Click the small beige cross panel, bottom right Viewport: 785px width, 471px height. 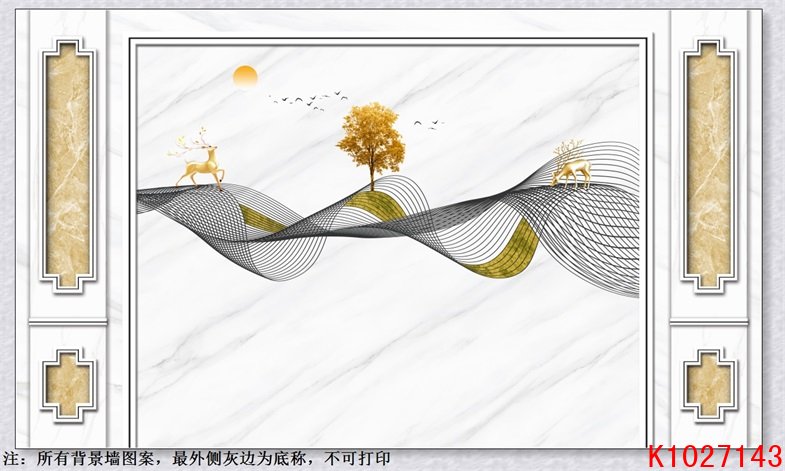[708, 385]
